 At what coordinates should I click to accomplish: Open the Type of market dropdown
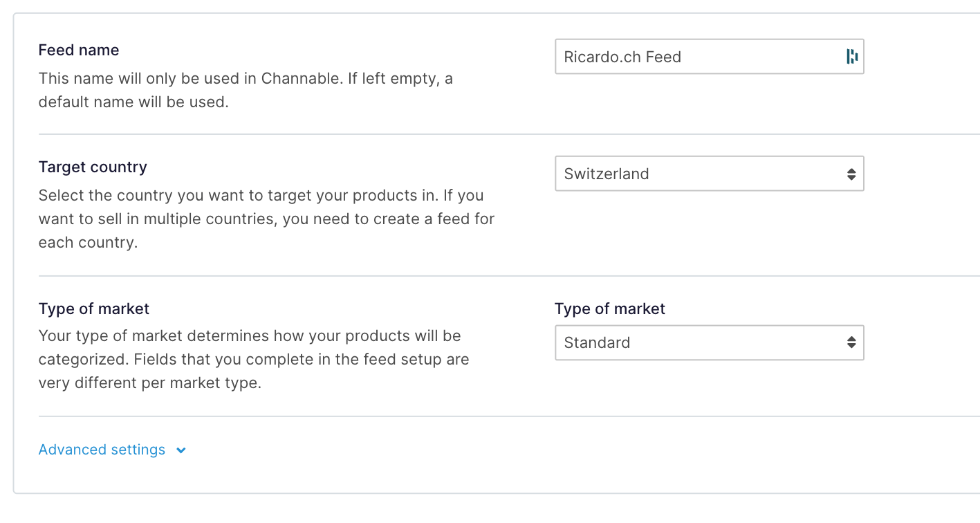[x=709, y=342]
